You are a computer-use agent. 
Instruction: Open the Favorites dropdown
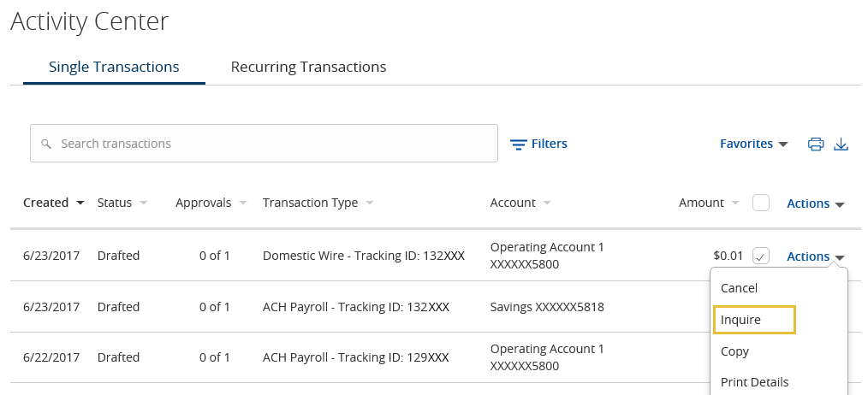tap(753, 144)
